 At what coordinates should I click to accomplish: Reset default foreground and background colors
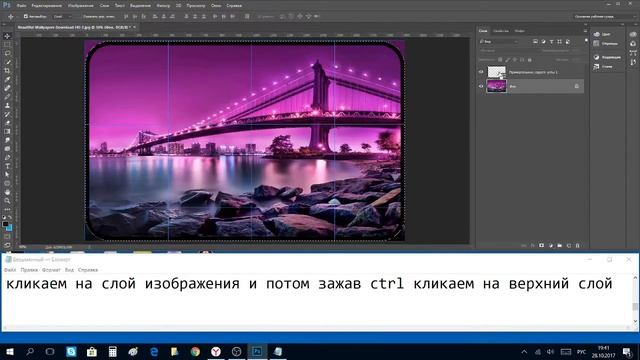coord(4,218)
